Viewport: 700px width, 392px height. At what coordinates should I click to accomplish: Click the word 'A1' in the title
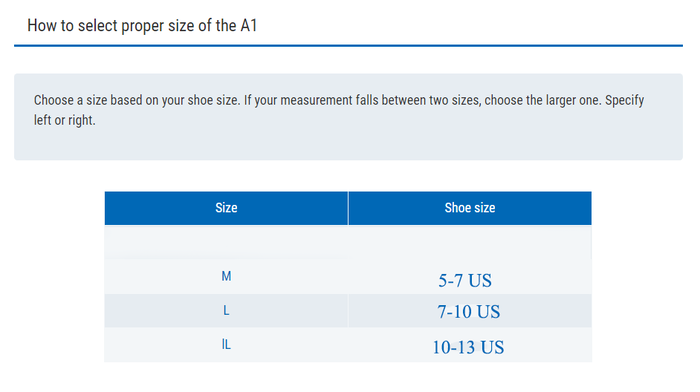coord(249,26)
